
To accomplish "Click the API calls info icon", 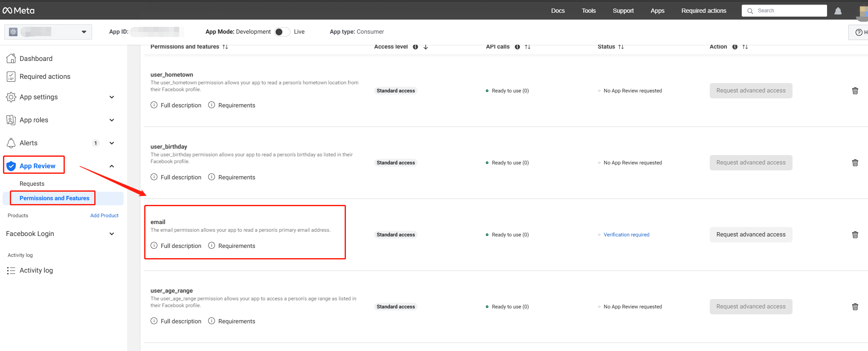I will (517, 47).
